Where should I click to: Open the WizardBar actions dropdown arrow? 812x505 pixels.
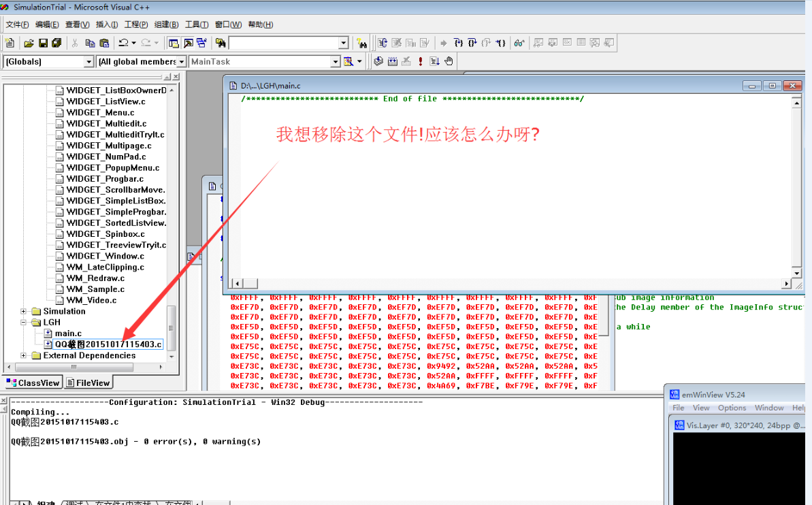click(x=359, y=61)
